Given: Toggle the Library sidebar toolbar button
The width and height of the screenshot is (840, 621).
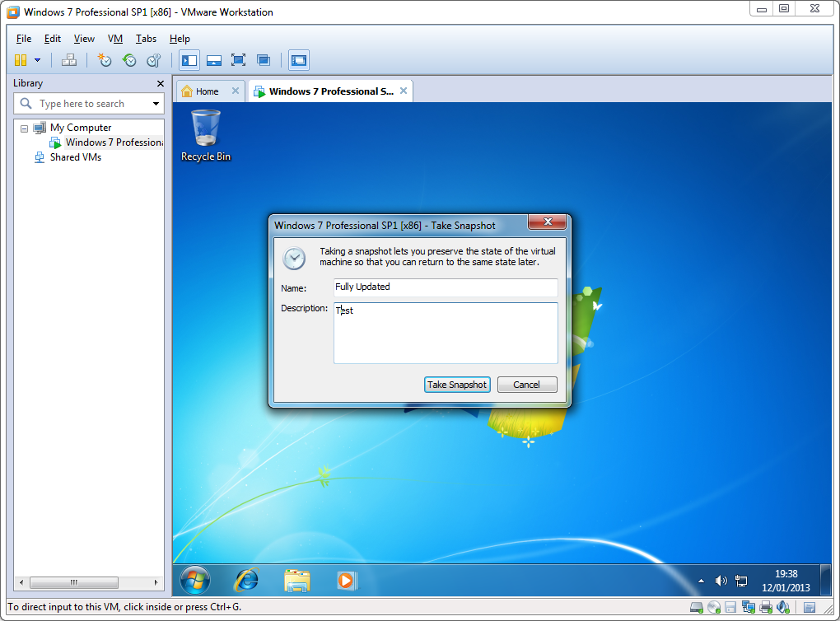Looking at the screenshot, I should click(x=189, y=60).
